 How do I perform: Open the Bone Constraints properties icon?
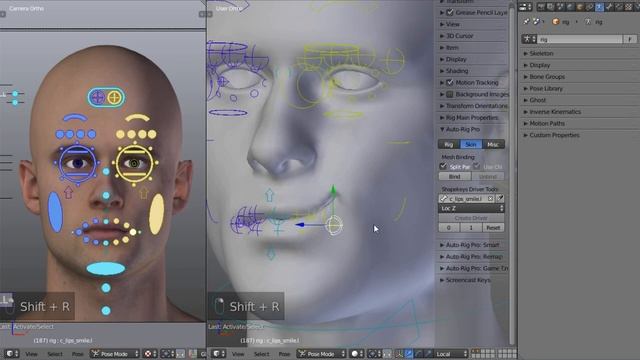click(x=619, y=7)
